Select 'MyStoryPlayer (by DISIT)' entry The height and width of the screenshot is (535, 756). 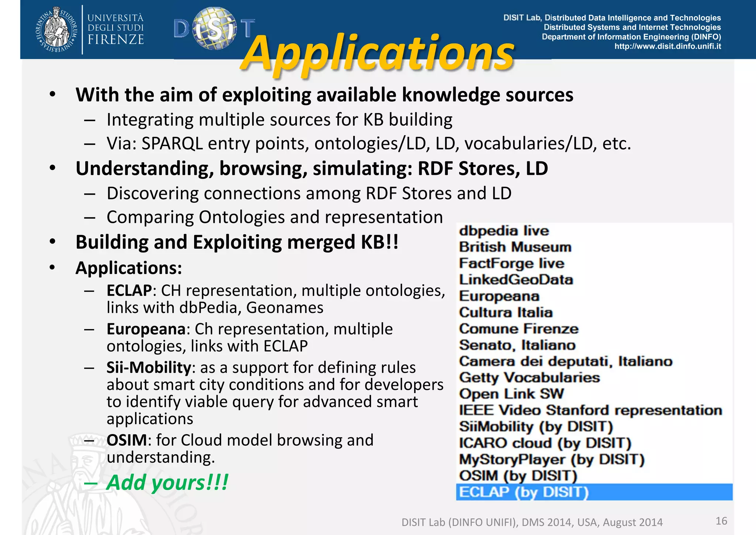pos(551,460)
